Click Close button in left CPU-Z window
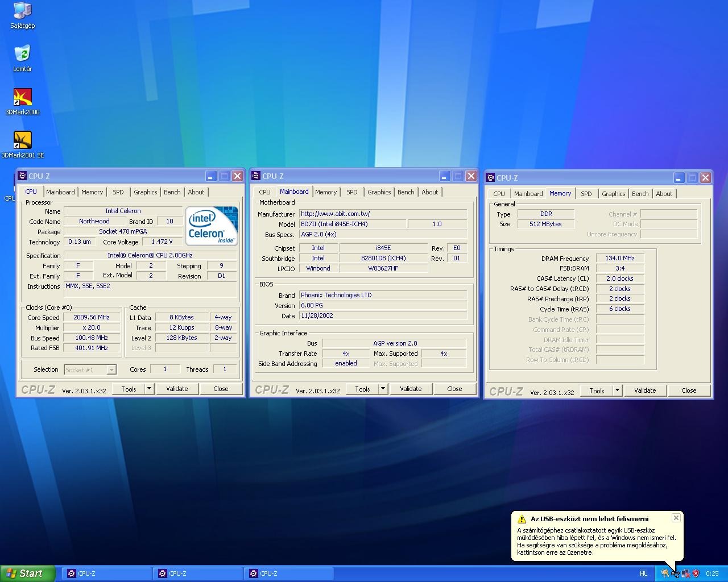 click(x=221, y=389)
